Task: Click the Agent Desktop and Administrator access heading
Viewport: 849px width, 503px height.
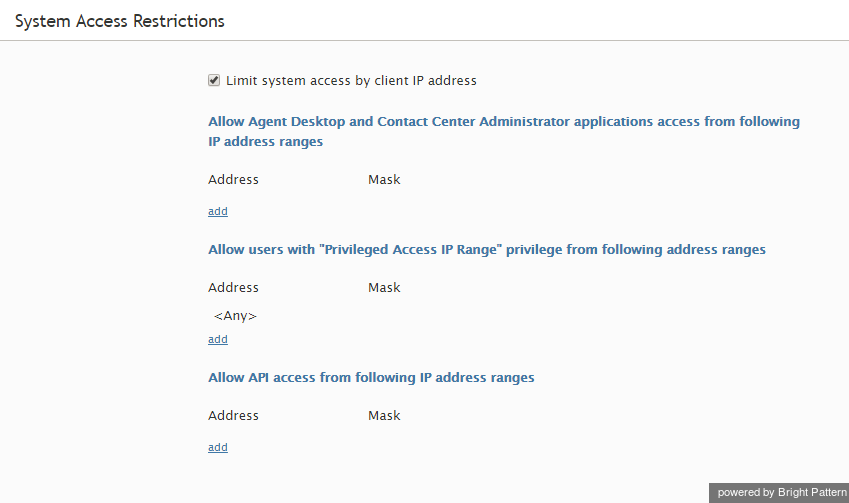Action: click(x=504, y=131)
